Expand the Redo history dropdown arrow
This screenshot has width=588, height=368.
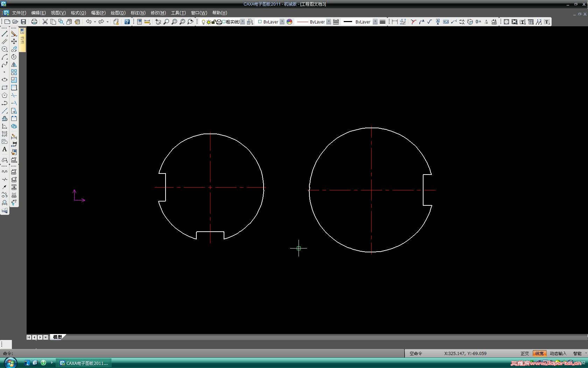107,22
